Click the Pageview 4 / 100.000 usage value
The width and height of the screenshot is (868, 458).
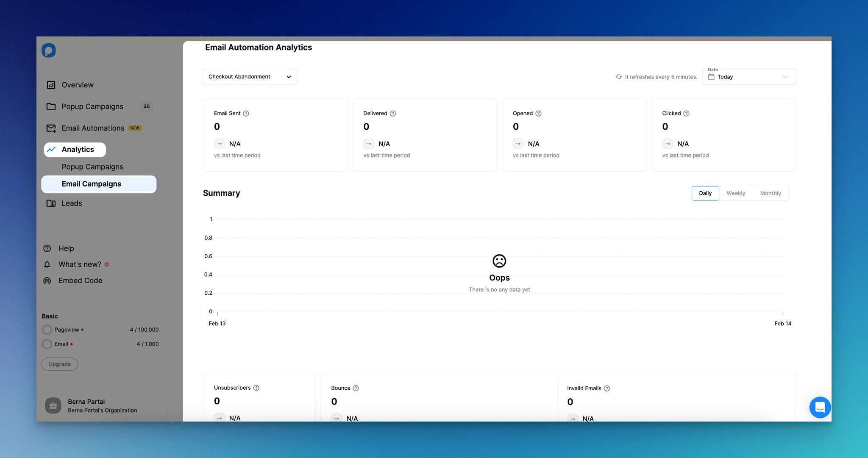pos(144,330)
